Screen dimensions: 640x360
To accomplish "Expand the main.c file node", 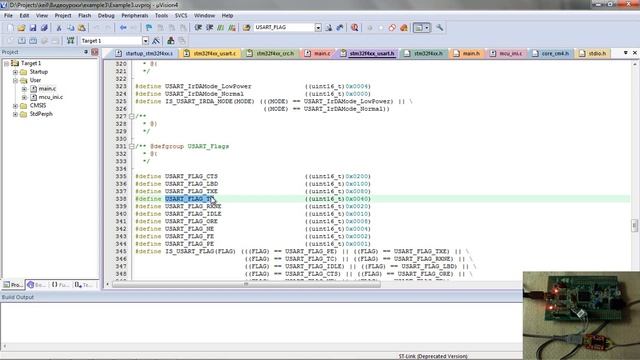I will click(x=24, y=89).
